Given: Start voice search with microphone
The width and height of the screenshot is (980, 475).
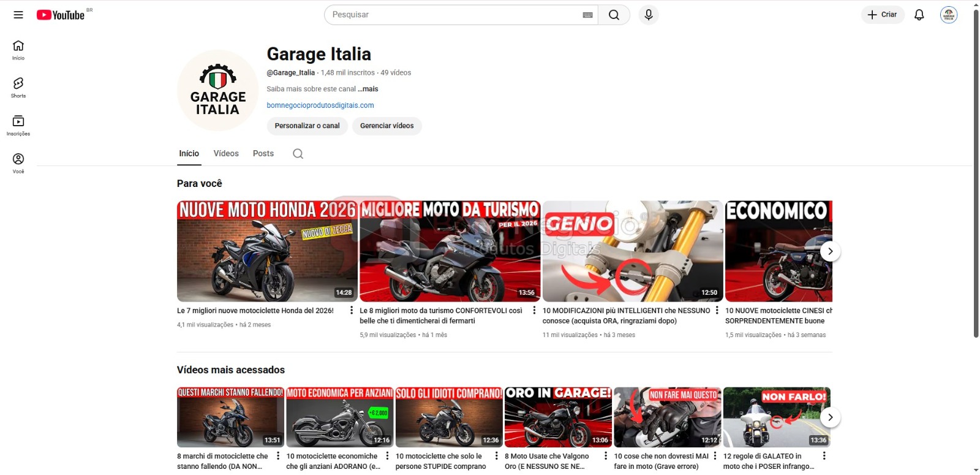Looking at the screenshot, I should click(649, 15).
